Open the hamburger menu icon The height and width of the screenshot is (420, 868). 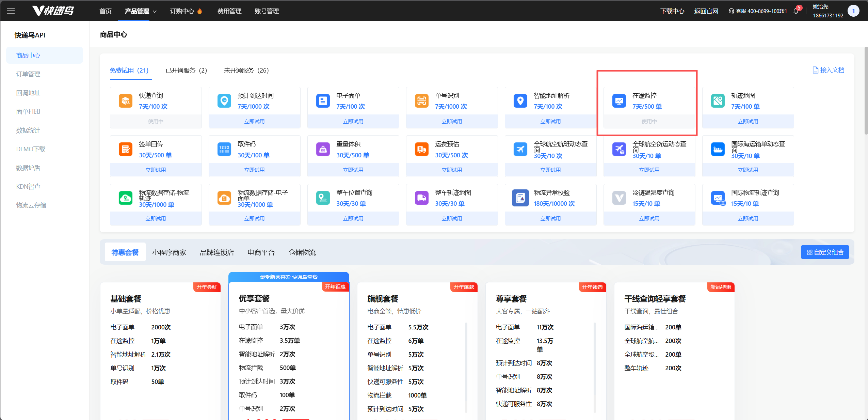pos(11,11)
